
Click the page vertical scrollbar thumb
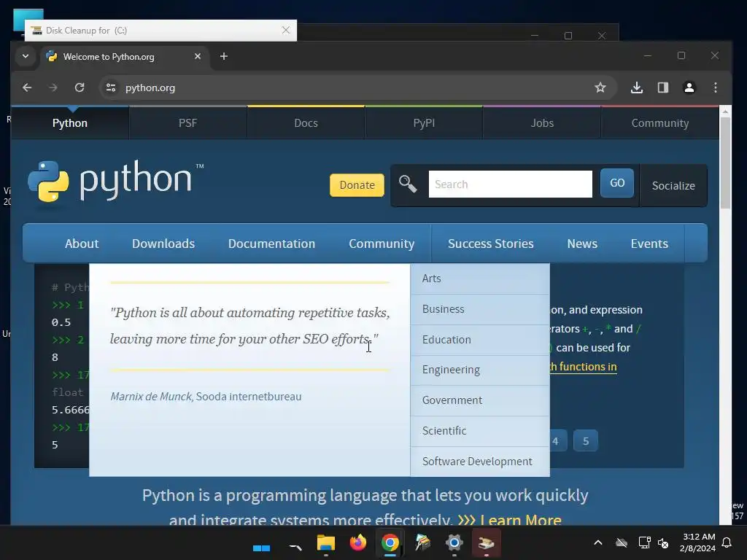click(x=725, y=163)
